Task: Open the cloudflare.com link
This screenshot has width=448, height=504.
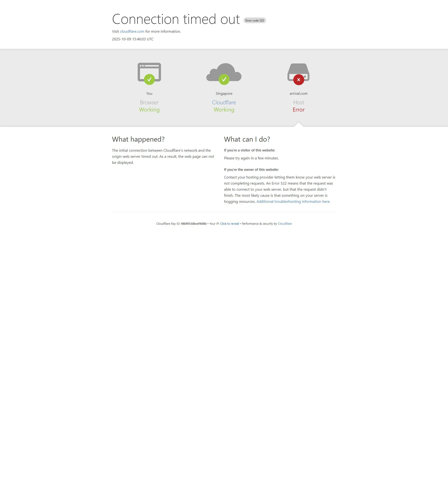Action: (132, 31)
